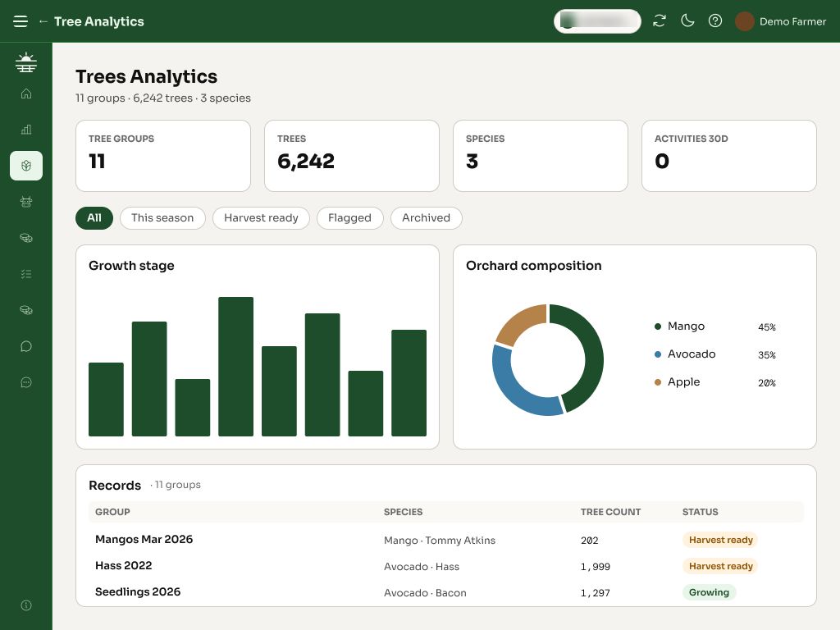Open the Seedlings 2026 record
Viewport: 840px width, 630px height.
pos(138,592)
